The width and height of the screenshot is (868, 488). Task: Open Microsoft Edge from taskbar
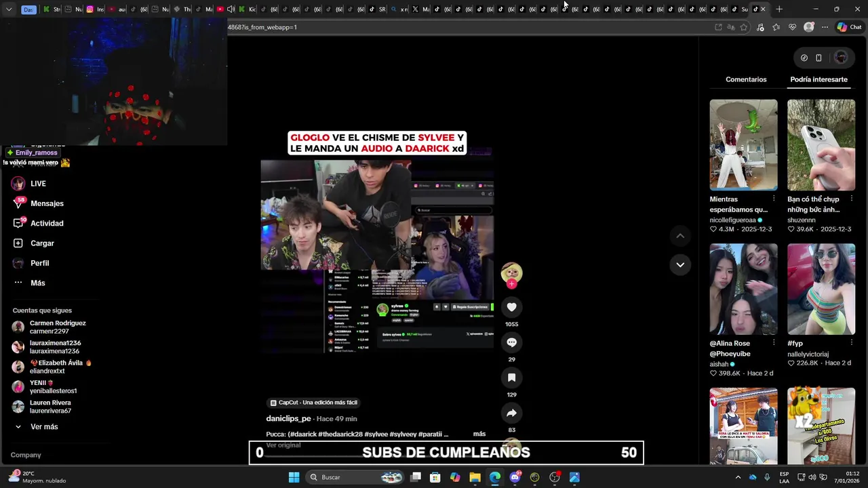click(495, 477)
